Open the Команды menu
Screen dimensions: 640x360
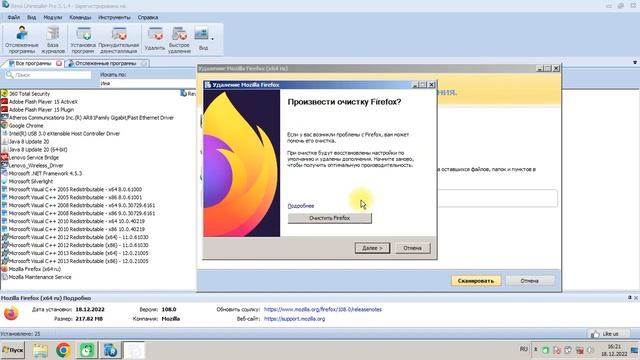pos(80,18)
